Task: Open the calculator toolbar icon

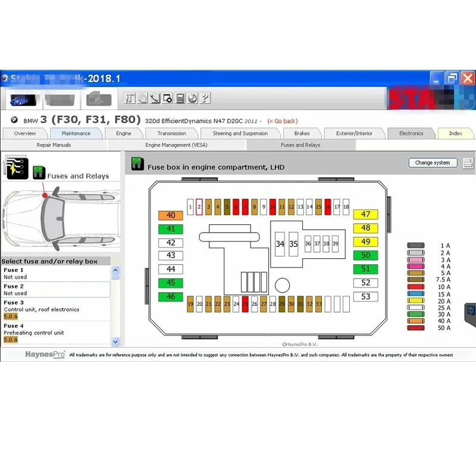Action: coord(180,98)
